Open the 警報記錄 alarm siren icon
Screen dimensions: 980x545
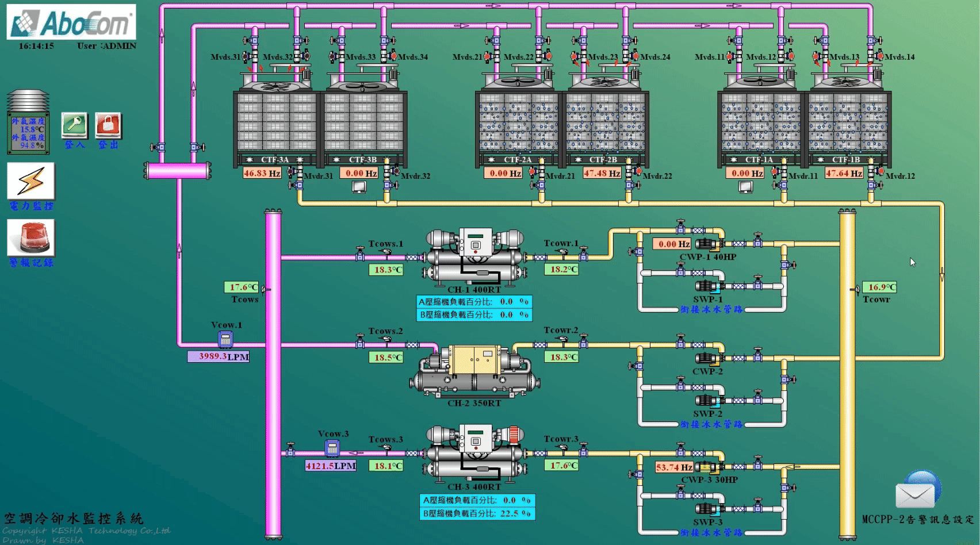[31, 238]
